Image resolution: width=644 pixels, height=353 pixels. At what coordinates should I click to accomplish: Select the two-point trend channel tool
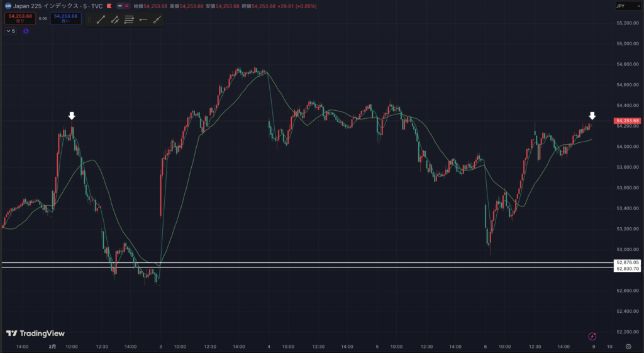(115, 20)
